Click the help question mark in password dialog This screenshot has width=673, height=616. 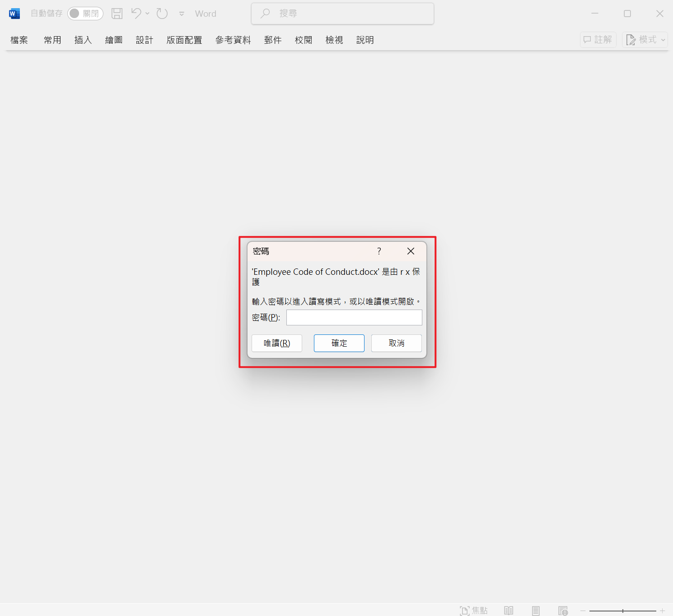point(379,251)
